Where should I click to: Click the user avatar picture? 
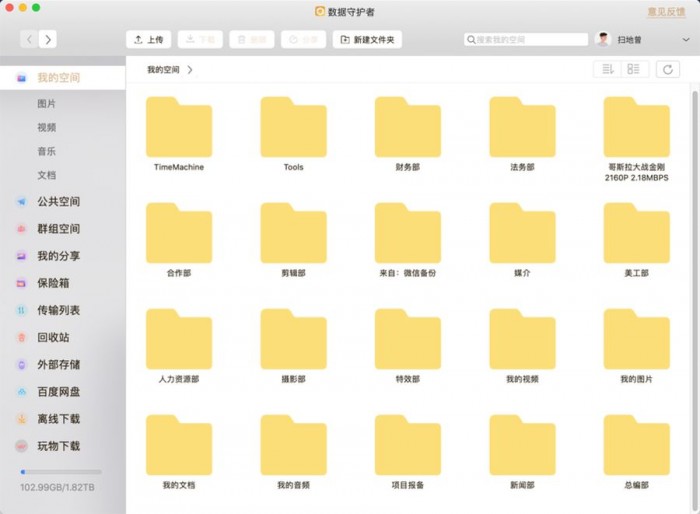point(603,39)
